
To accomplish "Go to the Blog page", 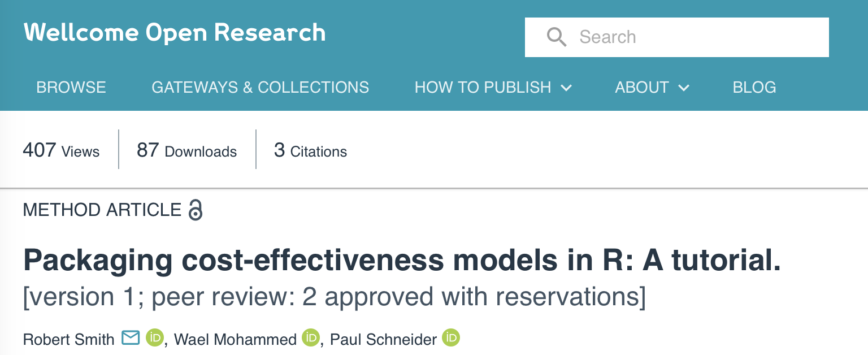I will pyautogui.click(x=754, y=88).
